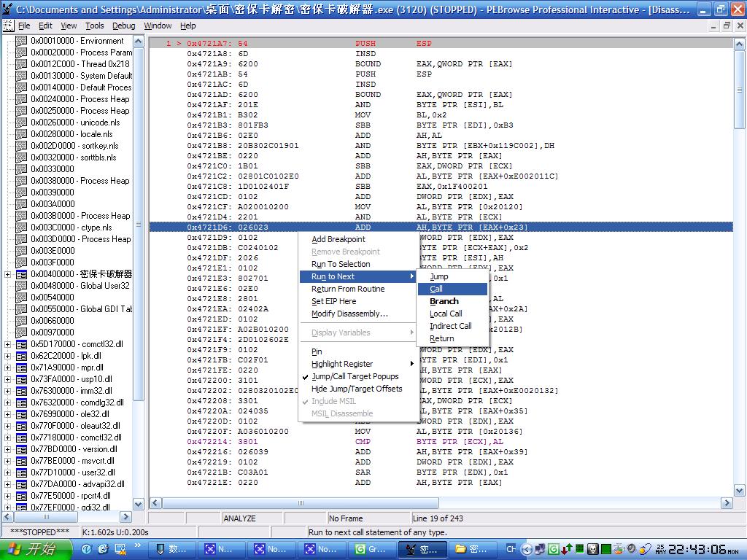Viewport: 747px width, 560px height.
Task: Select Indirect Call in the submenu
Action: [452, 326]
